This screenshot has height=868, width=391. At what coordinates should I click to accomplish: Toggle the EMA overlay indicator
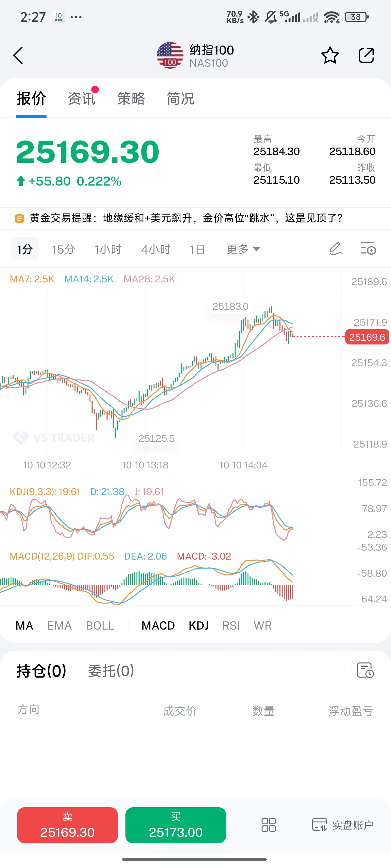pyautogui.click(x=59, y=626)
